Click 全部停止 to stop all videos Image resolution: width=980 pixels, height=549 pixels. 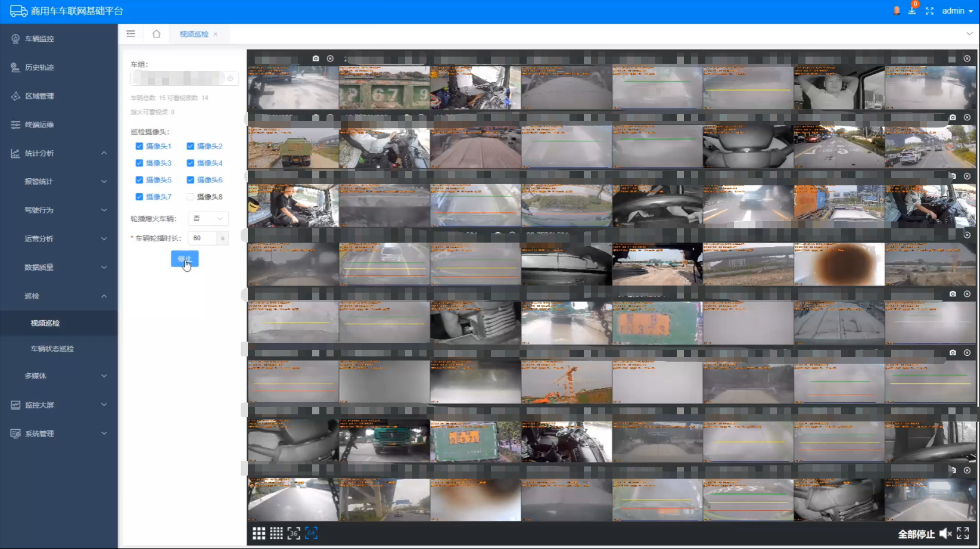click(916, 534)
